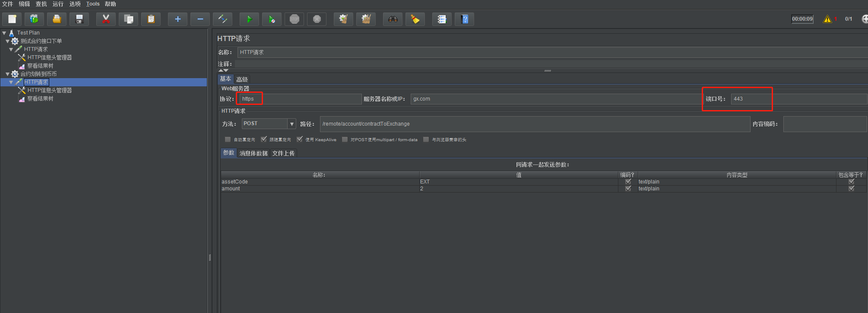Collapse selected HTTP请求 node arrow

click(x=11, y=82)
